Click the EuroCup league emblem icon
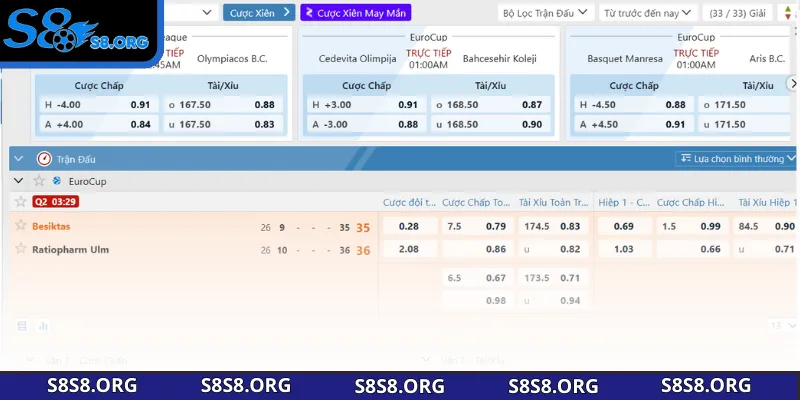Viewport: 800px width, 400px height. [x=57, y=181]
